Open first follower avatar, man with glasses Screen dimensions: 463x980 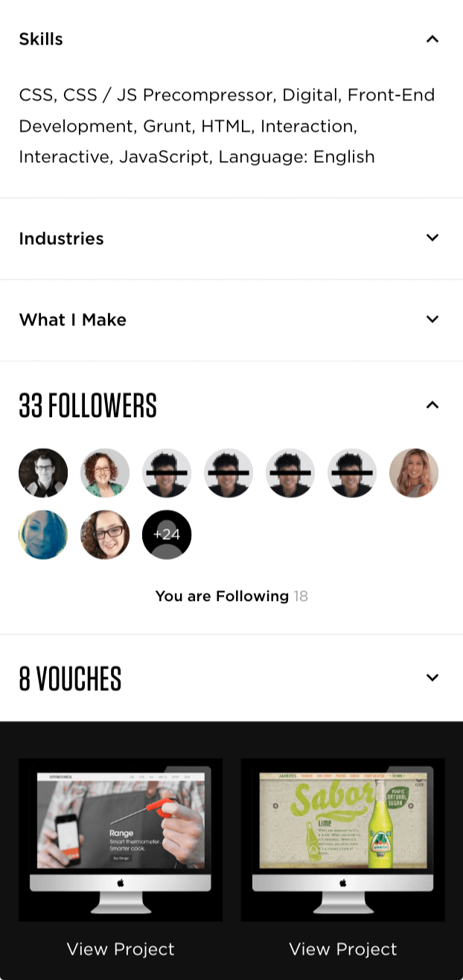point(43,473)
